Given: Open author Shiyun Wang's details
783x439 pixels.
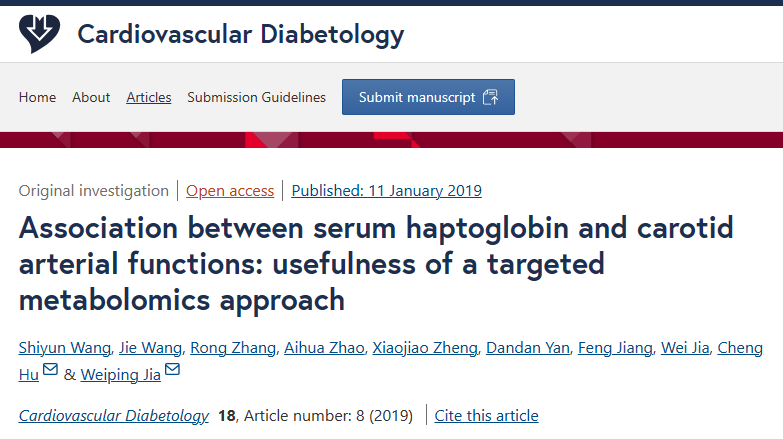Looking at the screenshot, I should click(x=65, y=348).
